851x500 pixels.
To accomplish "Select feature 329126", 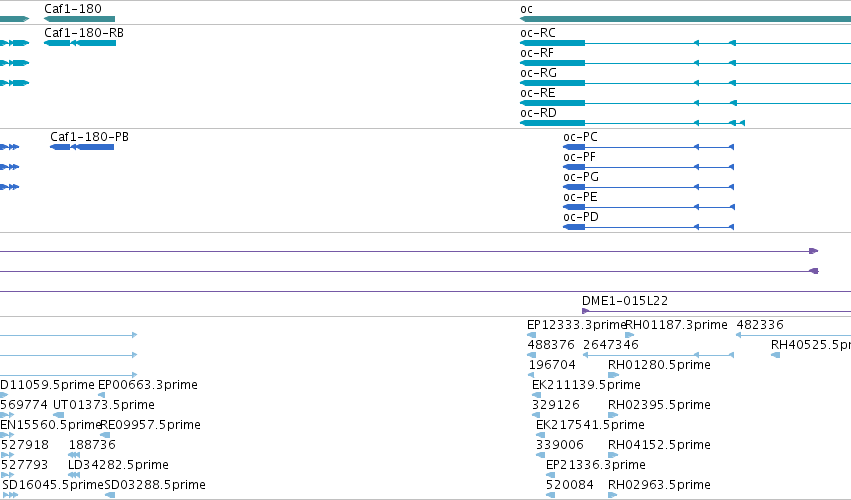I will [556, 405].
